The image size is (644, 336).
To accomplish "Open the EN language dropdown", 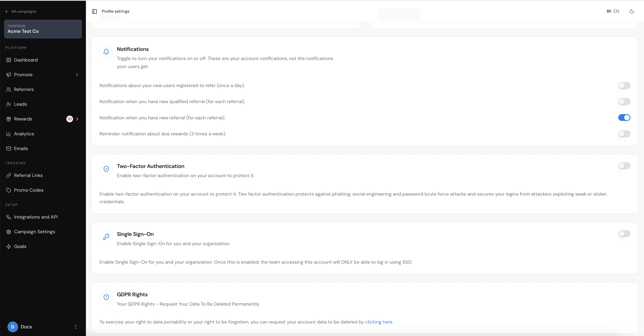I will (613, 12).
